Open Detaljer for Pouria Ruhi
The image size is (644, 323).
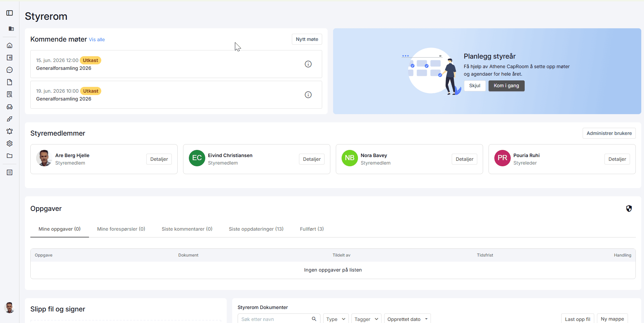click(617, 159)
